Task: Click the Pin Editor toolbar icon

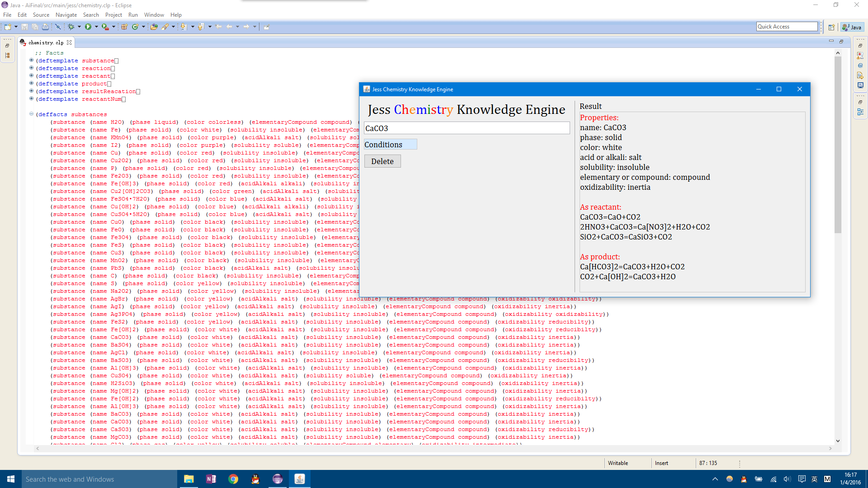Action: [x=267, y=27]
